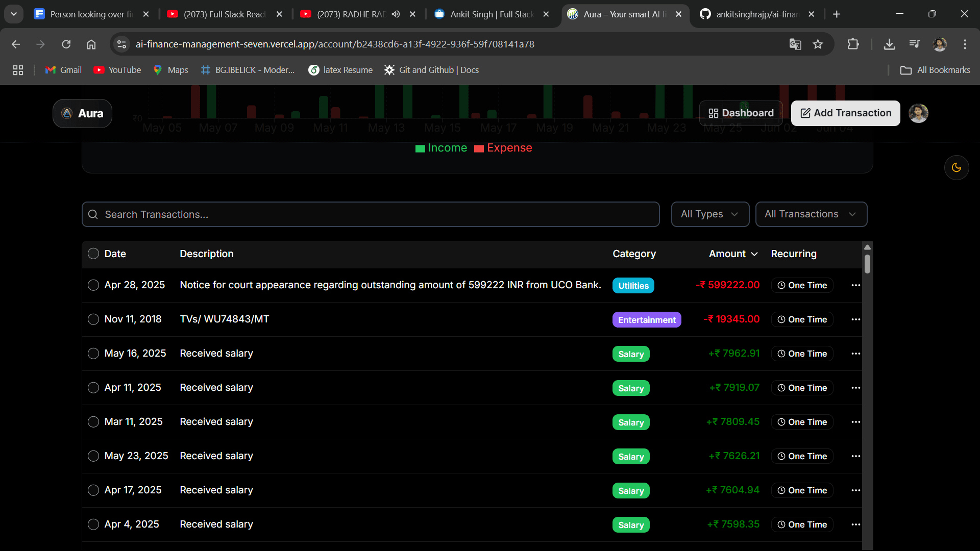Open row actions for May 16, 2025 salary
This screenshot has width=980, height=551.
tap(856, 354)
